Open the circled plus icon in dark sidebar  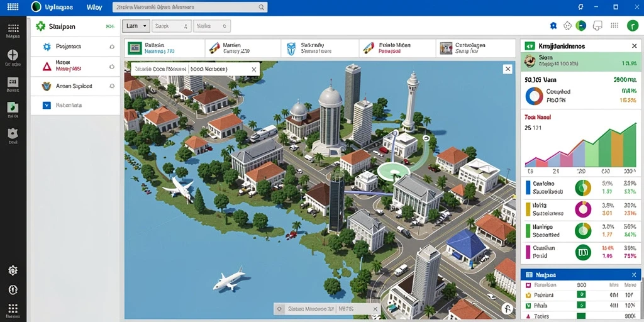(x=13, y=55)
